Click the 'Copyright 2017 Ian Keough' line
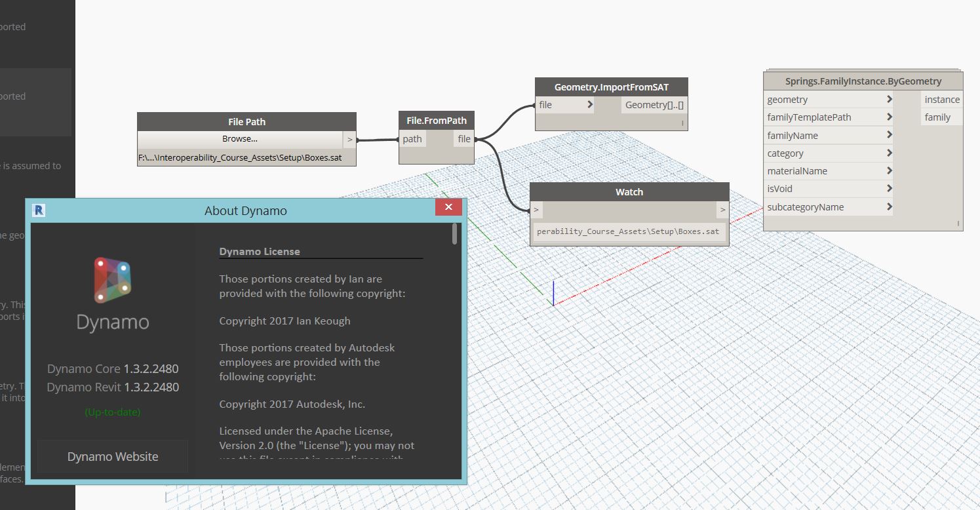 (x=284, y=321)
